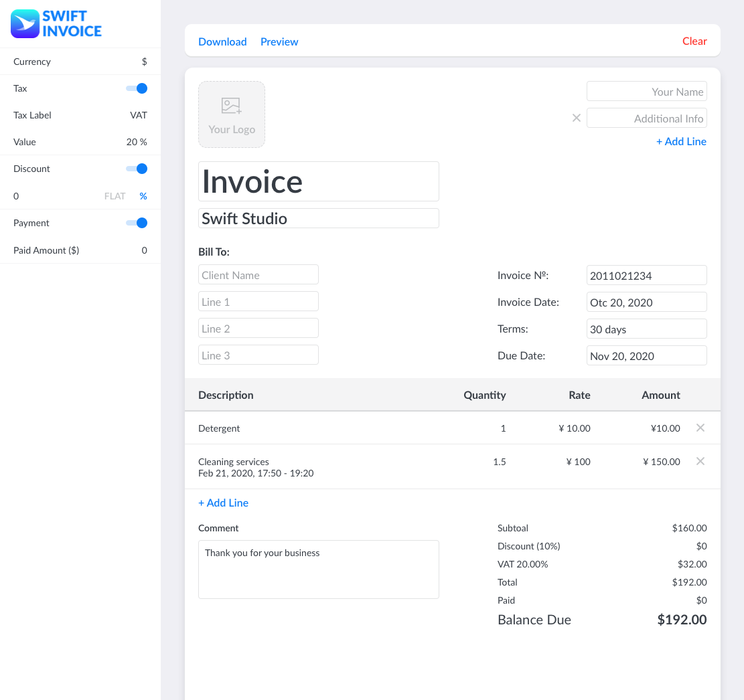Add a new line under Additional Info
The image size is (744, 700).
point(681,141)
